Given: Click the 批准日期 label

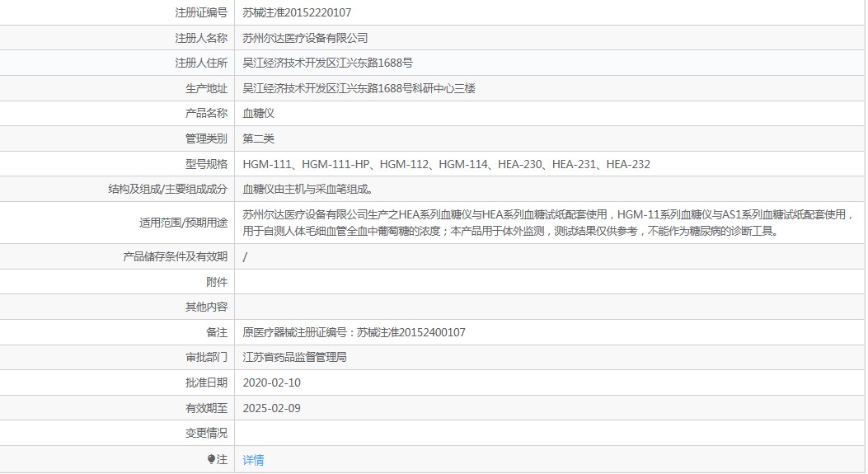Looking at the screenshot, I should (x=206, y=382).
